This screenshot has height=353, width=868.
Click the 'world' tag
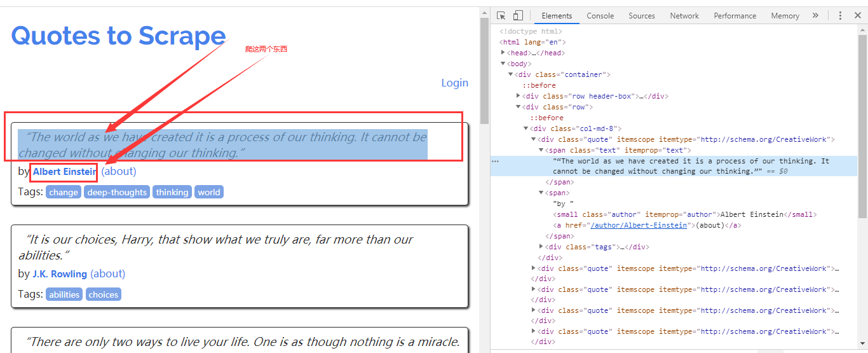point(209,192)
